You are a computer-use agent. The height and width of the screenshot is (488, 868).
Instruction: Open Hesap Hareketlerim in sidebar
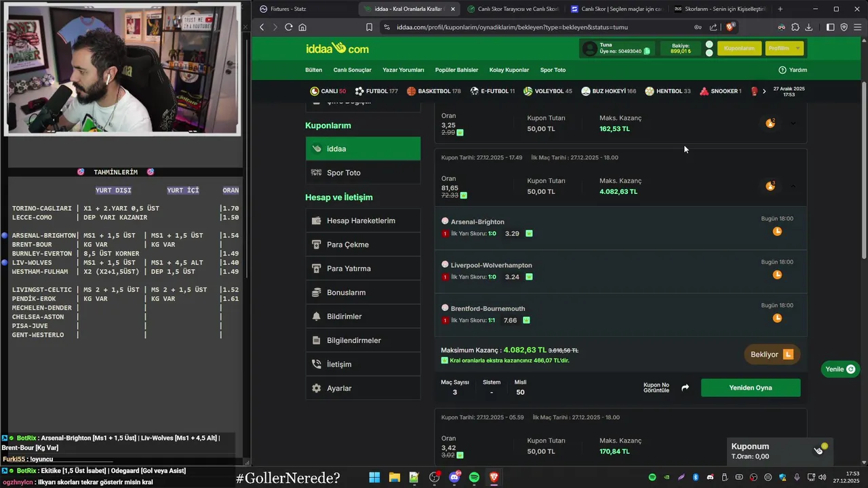363,220
